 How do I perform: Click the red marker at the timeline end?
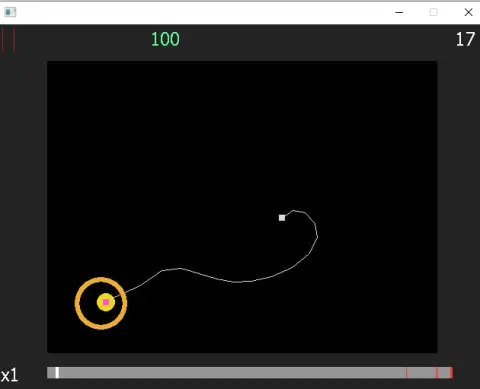(x=451, y=372)
